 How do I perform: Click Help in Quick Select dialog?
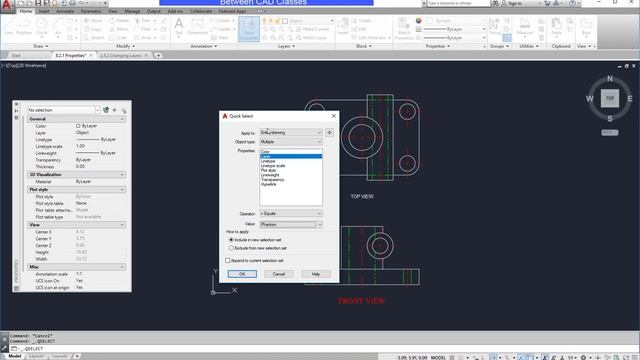point(316,274)
